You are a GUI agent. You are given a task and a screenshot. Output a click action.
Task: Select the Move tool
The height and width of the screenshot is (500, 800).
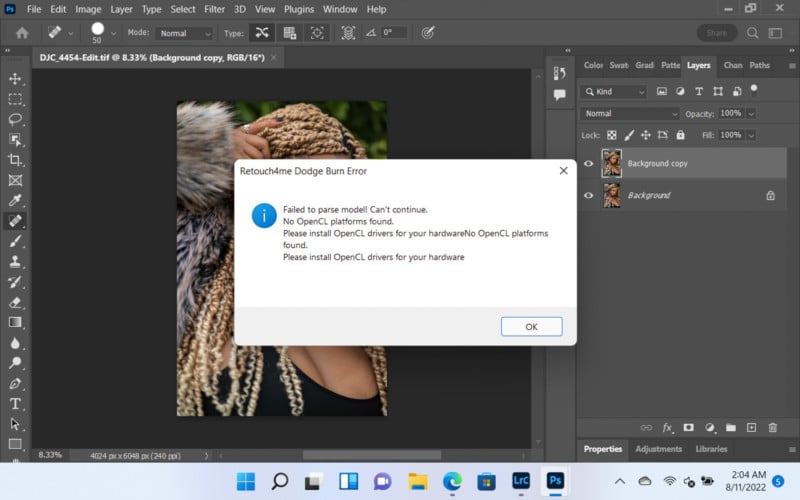15,78
